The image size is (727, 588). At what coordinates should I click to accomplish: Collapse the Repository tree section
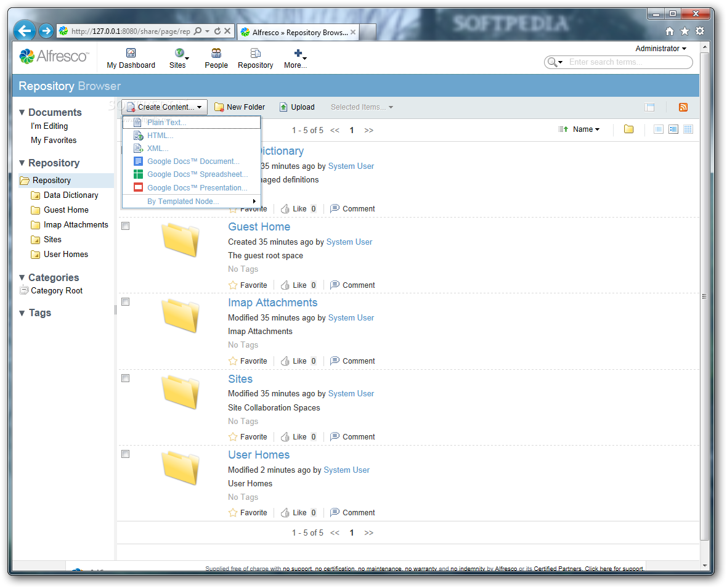22,163
